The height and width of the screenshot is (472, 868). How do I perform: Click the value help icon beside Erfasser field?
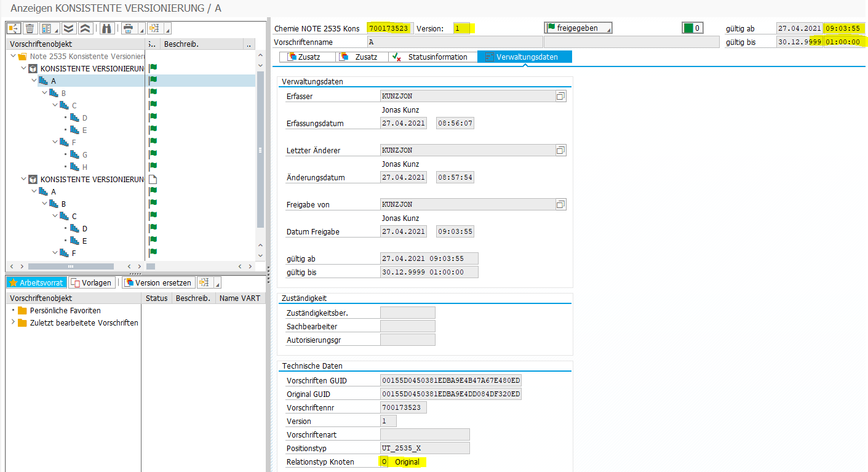[x=560, y=96]
